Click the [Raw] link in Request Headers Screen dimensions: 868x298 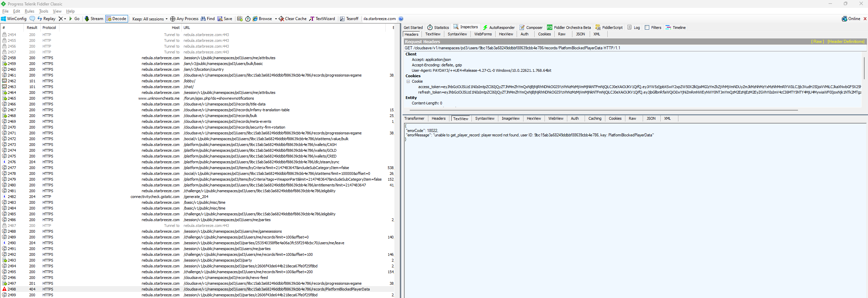click(x=818, y=42)
